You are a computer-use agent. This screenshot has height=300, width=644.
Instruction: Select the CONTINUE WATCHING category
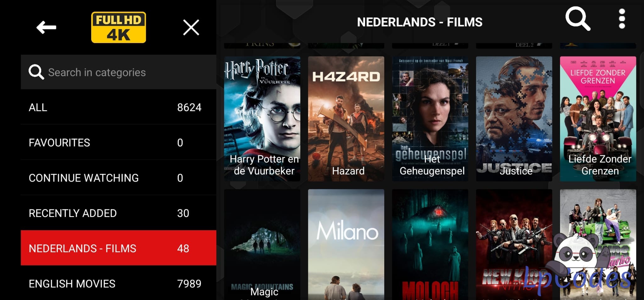click(x=119, y=178)
